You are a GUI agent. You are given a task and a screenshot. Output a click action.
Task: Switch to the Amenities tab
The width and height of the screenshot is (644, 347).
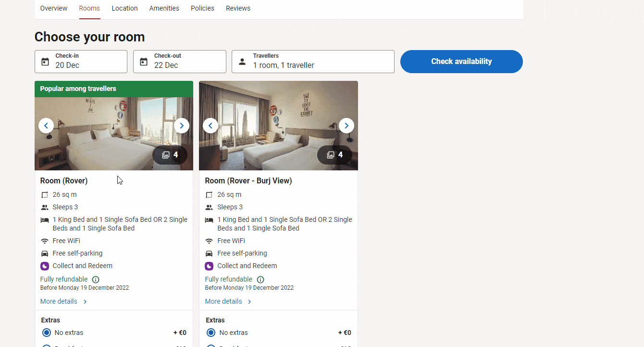coord(164,8)
